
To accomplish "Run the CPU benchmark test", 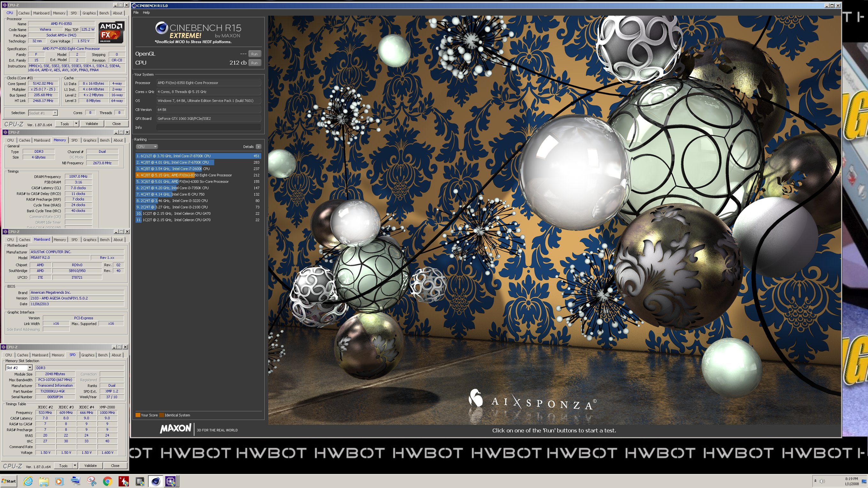I will pos(254,63).
